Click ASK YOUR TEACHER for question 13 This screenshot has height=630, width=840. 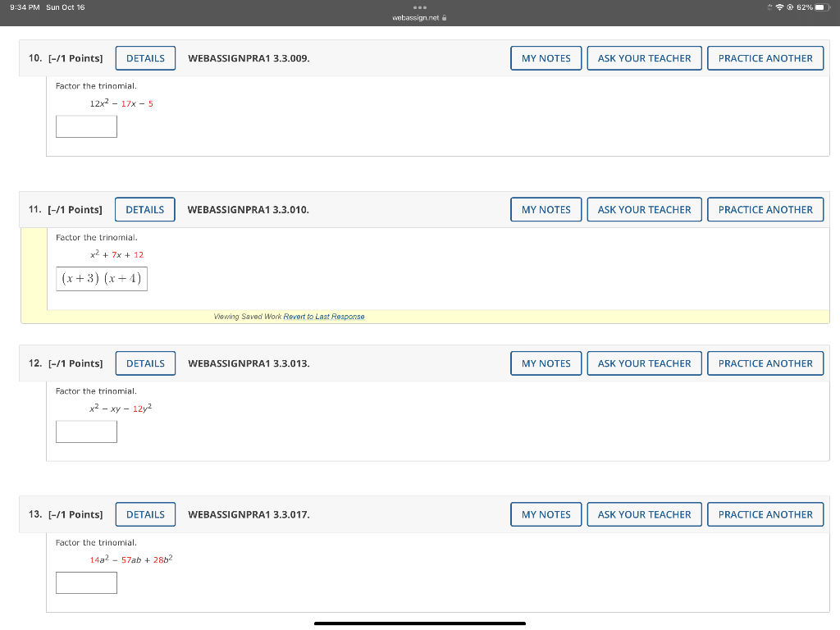coord(644,514)
